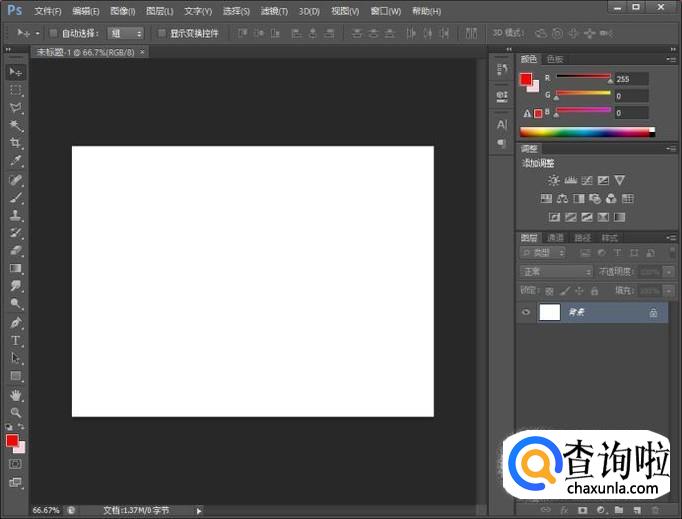This screenshot has height=519, width=682.
Task: Pick the Eyedropper tool
Action: pyautogui.click(x=16, y=161)
